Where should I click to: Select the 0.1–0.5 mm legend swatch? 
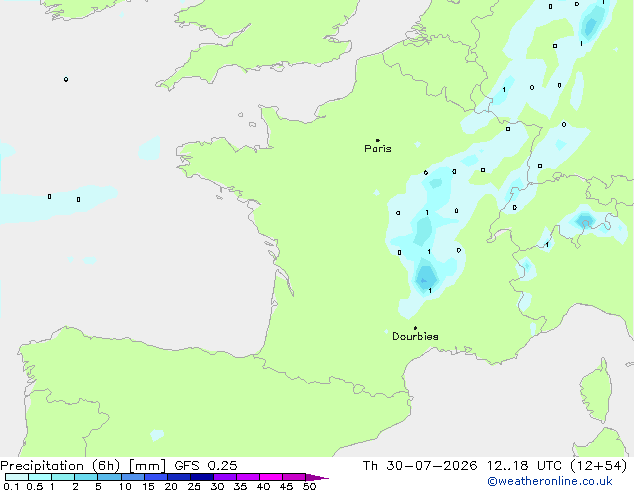pos(17,477)
